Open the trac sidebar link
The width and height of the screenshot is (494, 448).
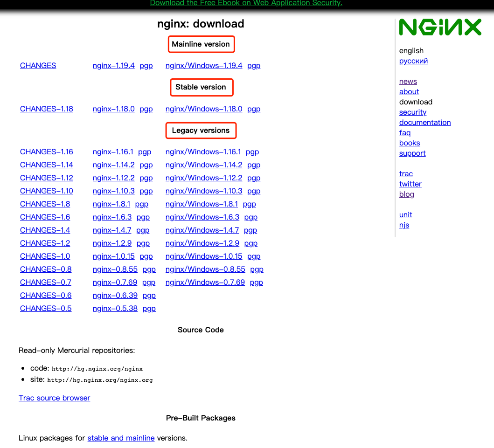pyautogui.click(x=406, y=174)
